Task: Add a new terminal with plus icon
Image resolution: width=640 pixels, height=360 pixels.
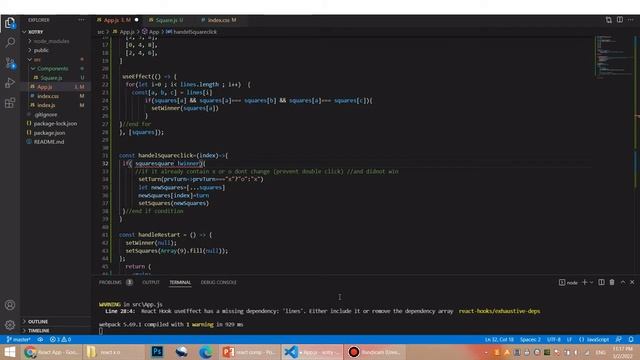Action: pyautogui.click(x=584, y=282)
